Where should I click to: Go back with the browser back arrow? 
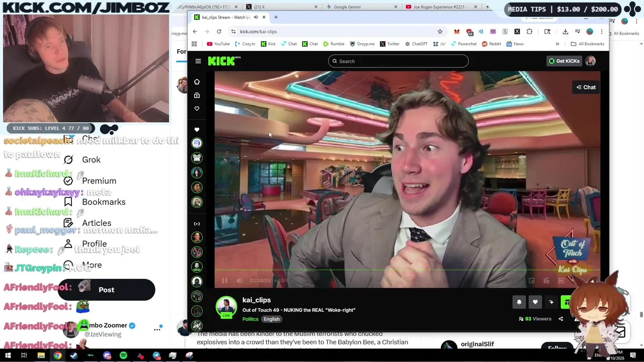(x=195, y=32)
